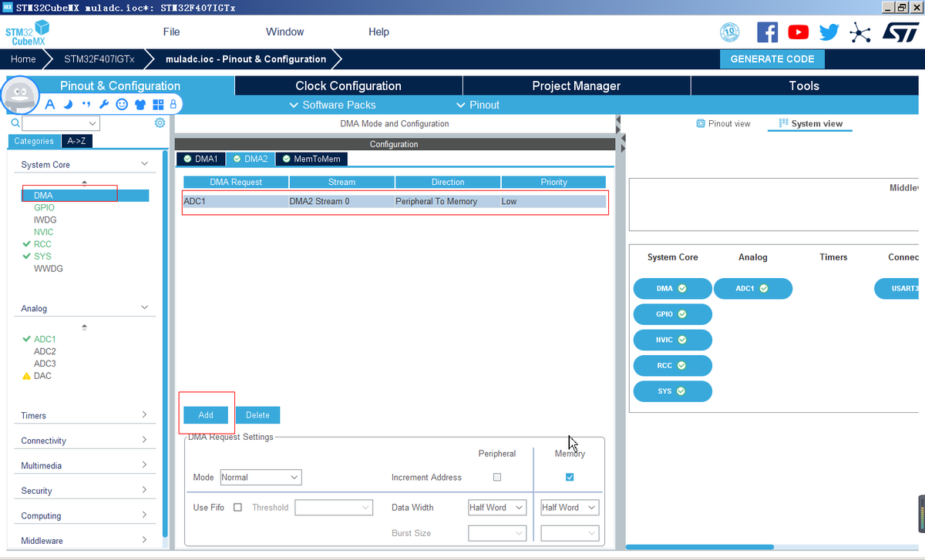Select the MemToMem tab
Screen dimensions: 925x560
point(311,159)
